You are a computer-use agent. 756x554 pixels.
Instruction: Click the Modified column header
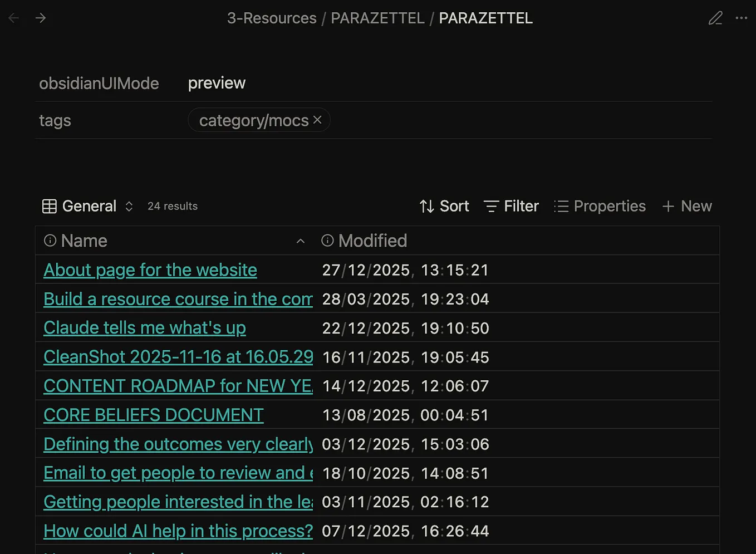tap(372, 241)
